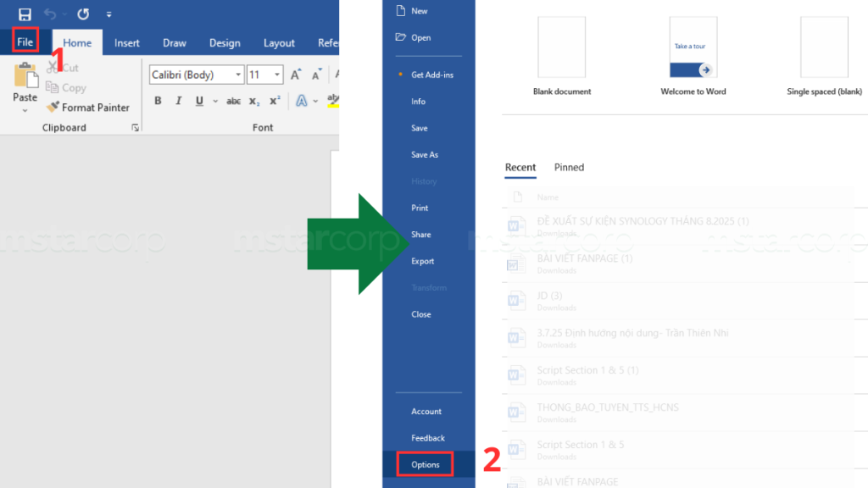
Task: Expand the Paste options dropdown arrow
Action: 25,111
